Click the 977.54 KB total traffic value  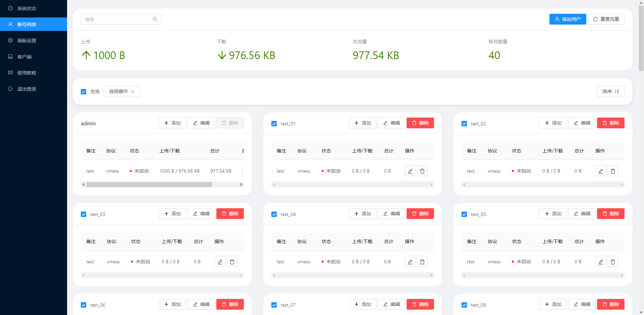coord(376,55)
